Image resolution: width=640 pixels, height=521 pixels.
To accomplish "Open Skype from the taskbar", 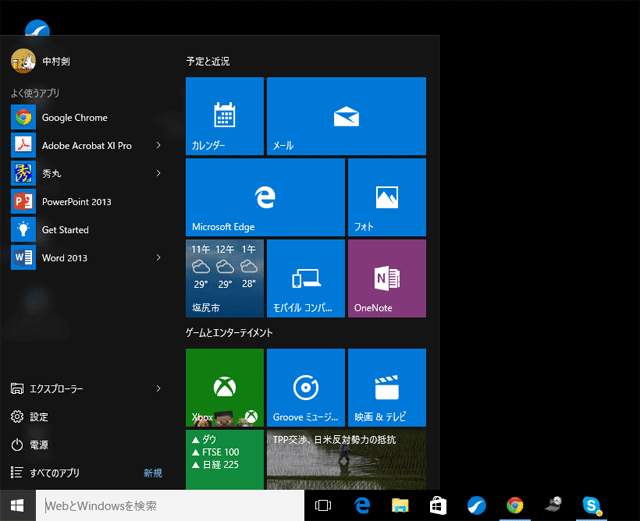I will click(592, 506).
